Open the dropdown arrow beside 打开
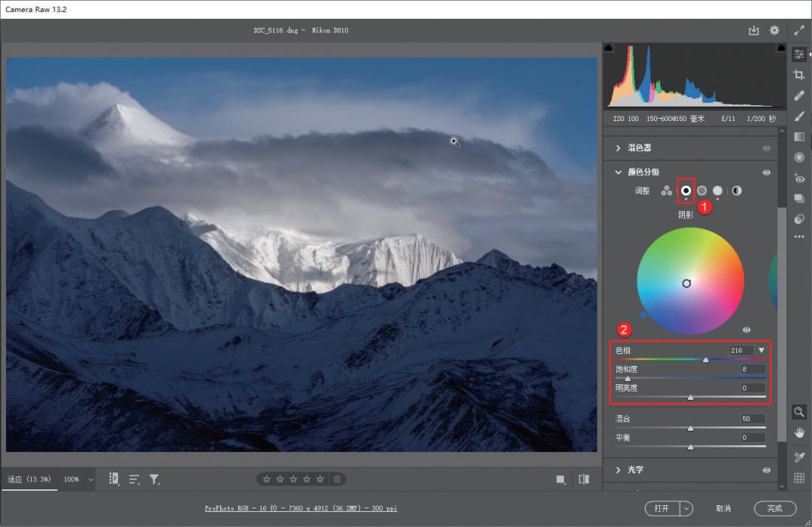The width and height of the screenshot is (812, 527). 686,509
